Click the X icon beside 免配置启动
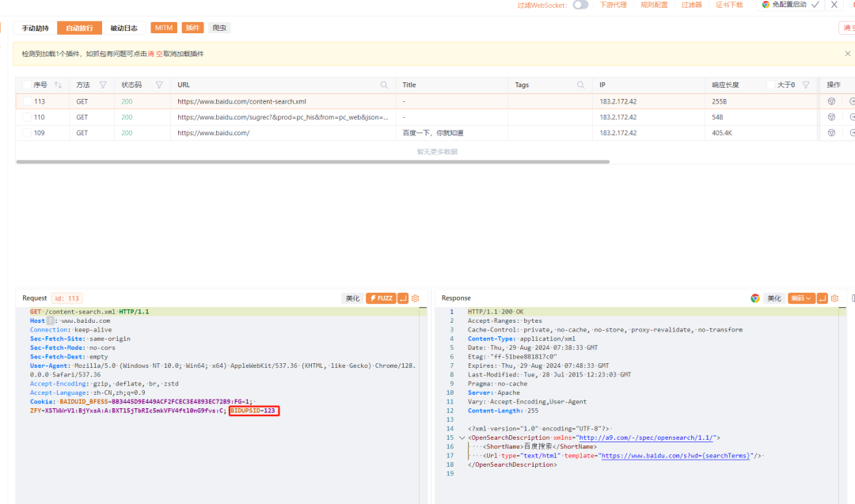The image size is (855, 504). tap(834, 5)
